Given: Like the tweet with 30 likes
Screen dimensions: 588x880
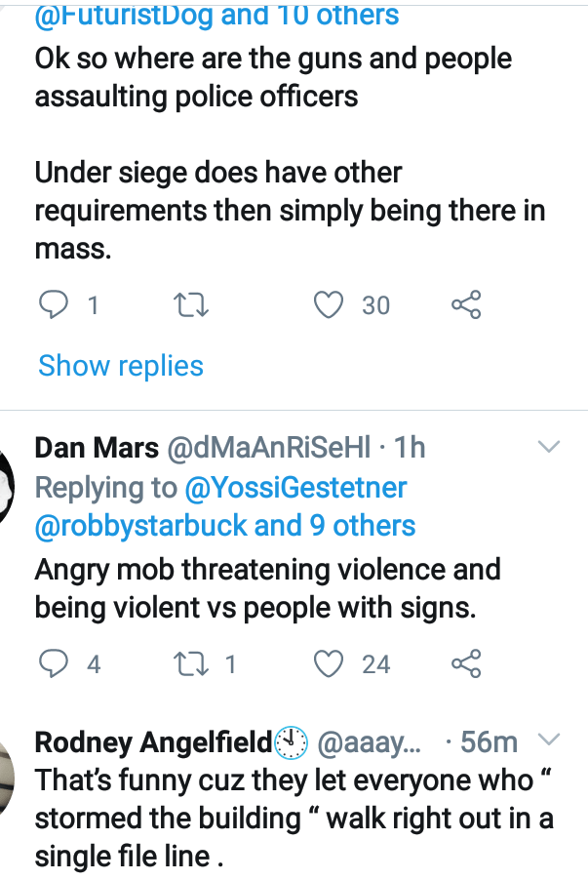Looking at the screenshot, I should [330, 305].
